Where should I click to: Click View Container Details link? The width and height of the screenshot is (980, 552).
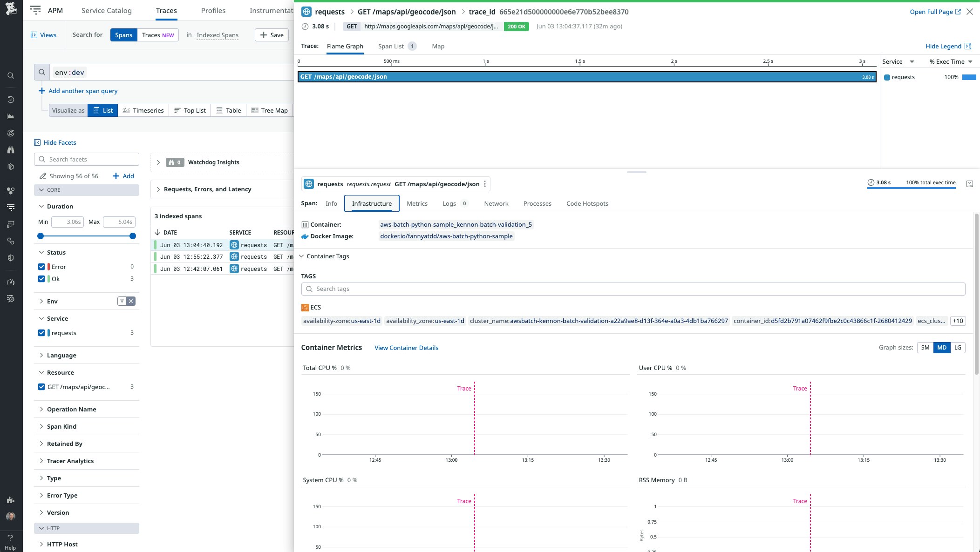(x=406, y=348)
